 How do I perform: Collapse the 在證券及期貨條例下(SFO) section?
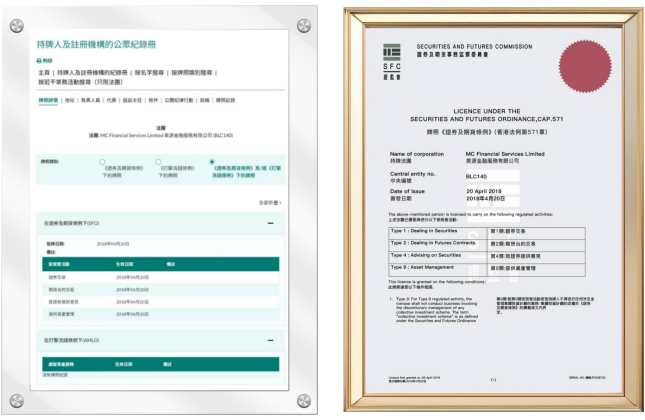coord(270,223)
